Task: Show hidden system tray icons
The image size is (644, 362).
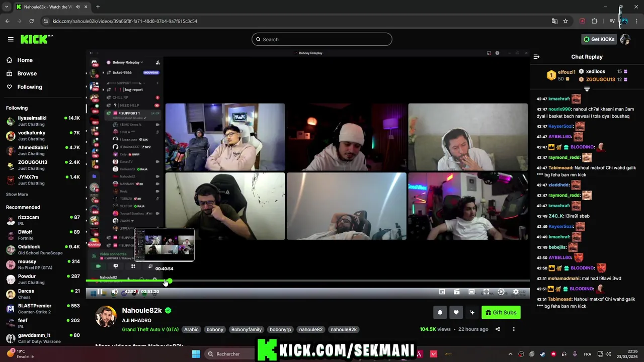Action: coord(510,354)
